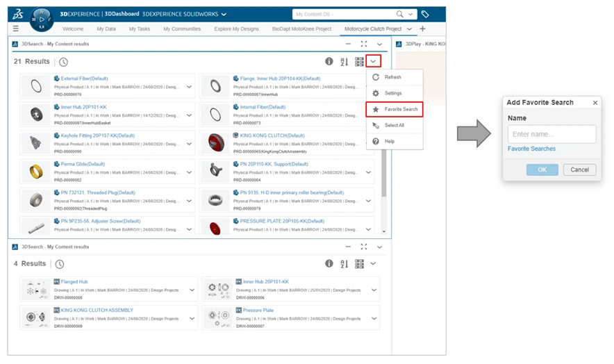Viewport: 614px width, 364px height.
Task: Add a new dashboard tab with plus
Action: (x=422, y=28)
